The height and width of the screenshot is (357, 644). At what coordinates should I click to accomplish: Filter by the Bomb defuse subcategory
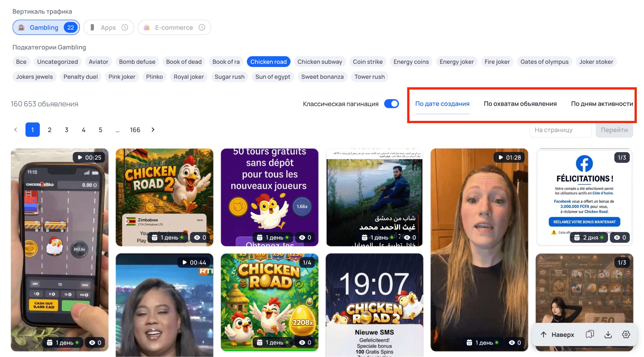tap(137, 62)
